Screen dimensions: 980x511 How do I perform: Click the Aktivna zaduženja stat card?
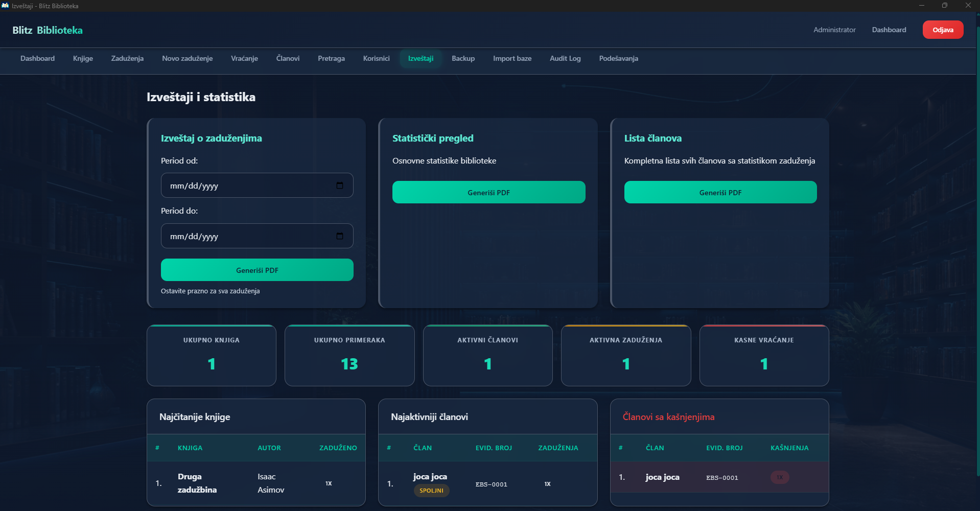(626, 355)
